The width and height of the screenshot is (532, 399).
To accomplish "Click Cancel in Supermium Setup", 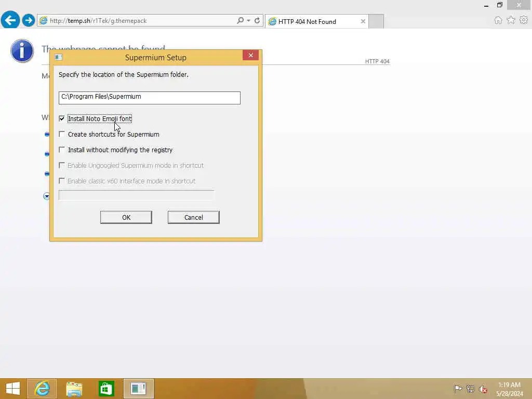I will [194, 217].
